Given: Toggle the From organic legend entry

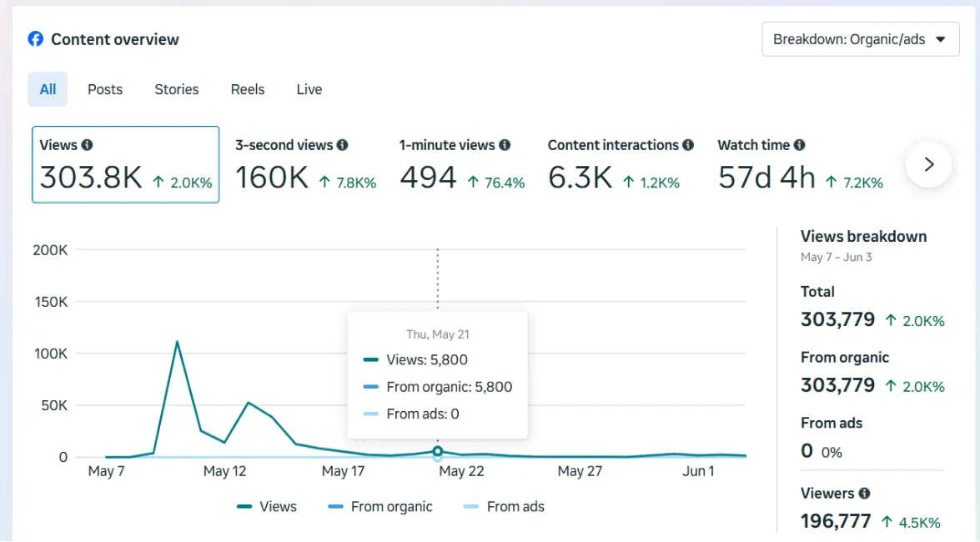Looking at the screenshot, I should point(380,506).
